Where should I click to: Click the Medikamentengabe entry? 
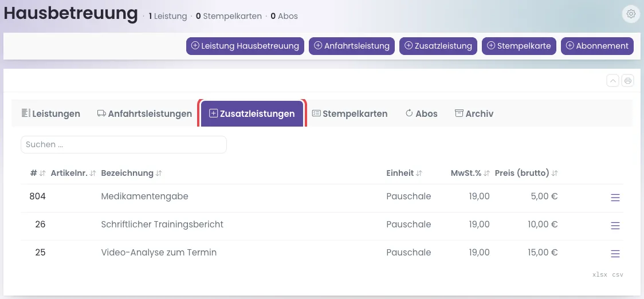(144, 196)
